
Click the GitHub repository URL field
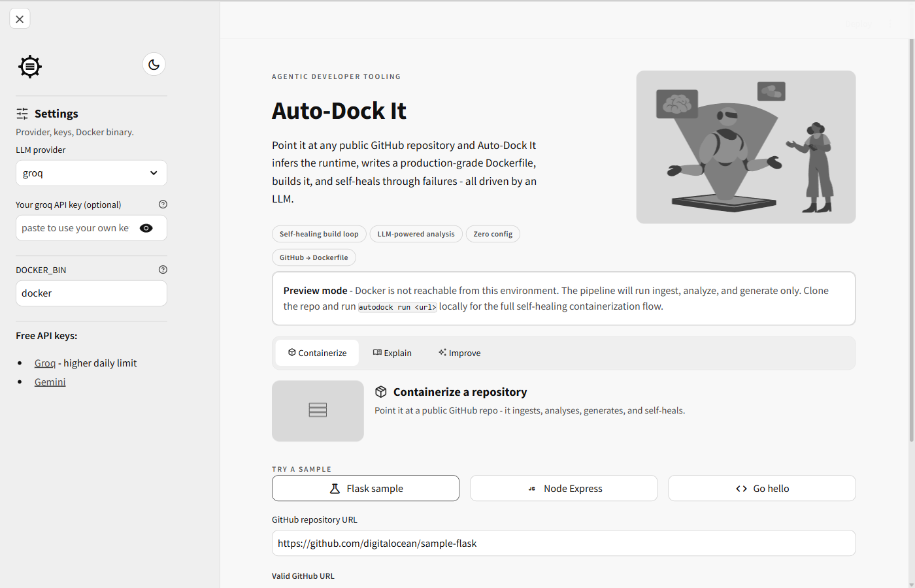(563, 543)
